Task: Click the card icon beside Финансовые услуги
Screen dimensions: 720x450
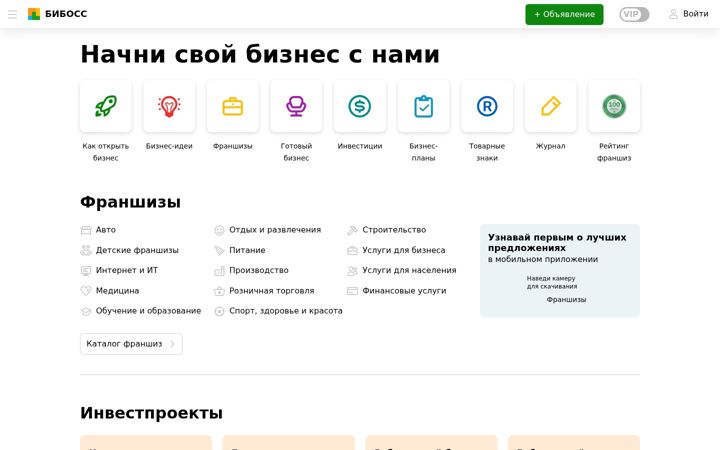Action: (x=352, y=291)
